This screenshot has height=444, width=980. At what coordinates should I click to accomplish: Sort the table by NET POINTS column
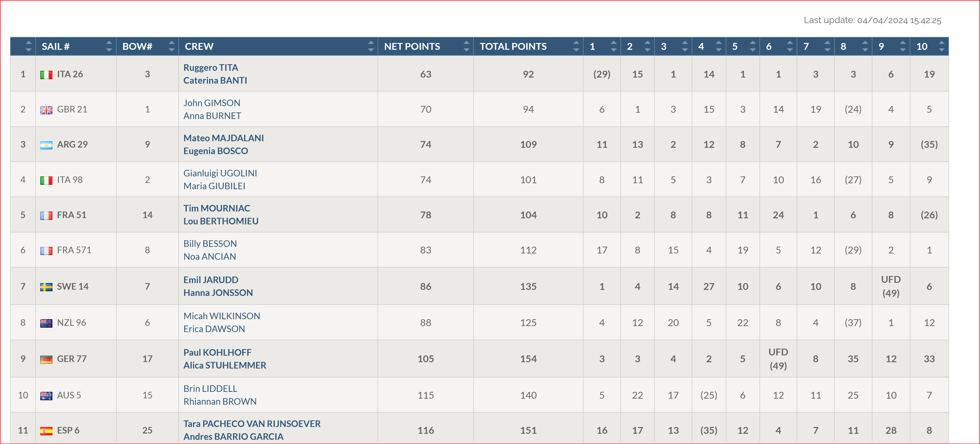coord(426,46)
